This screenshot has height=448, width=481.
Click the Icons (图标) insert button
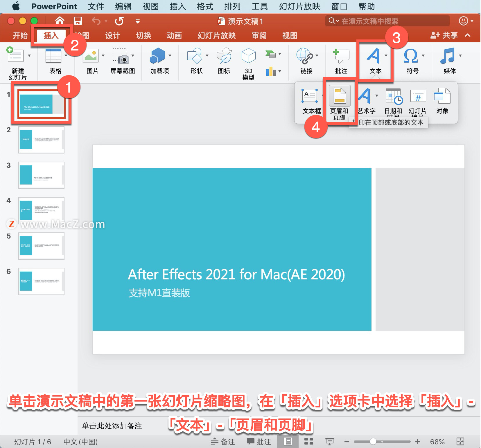pos(224,55)
